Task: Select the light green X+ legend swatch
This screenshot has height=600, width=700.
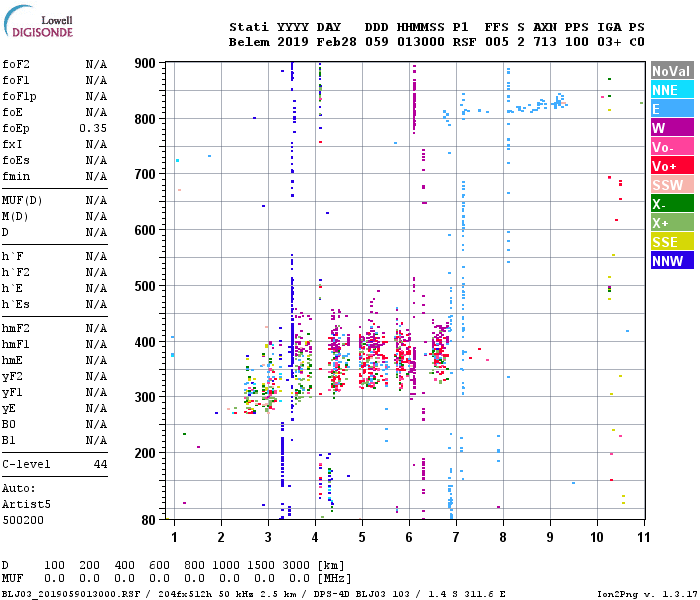Action: [x=672, y=223]
